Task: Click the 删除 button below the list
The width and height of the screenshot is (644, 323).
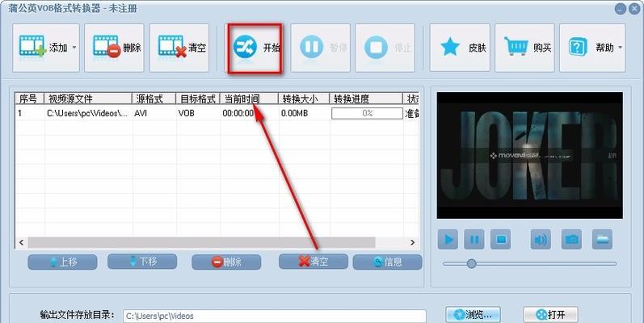Action: pyautogui.click(x=226, y=262)
